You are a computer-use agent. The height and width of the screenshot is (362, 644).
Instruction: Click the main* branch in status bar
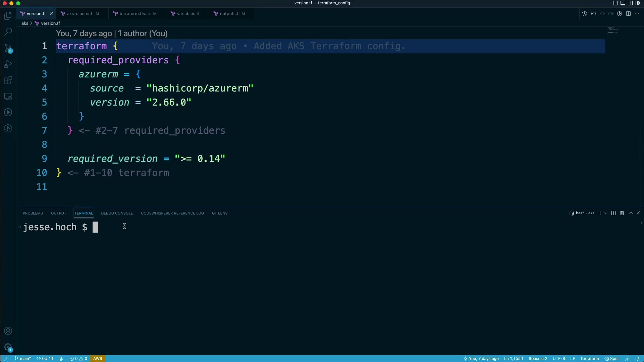point(23,359)
